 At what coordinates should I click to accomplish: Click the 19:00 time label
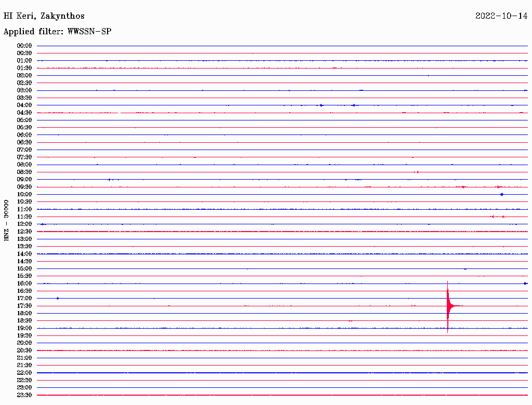click(x=24, y=328)
